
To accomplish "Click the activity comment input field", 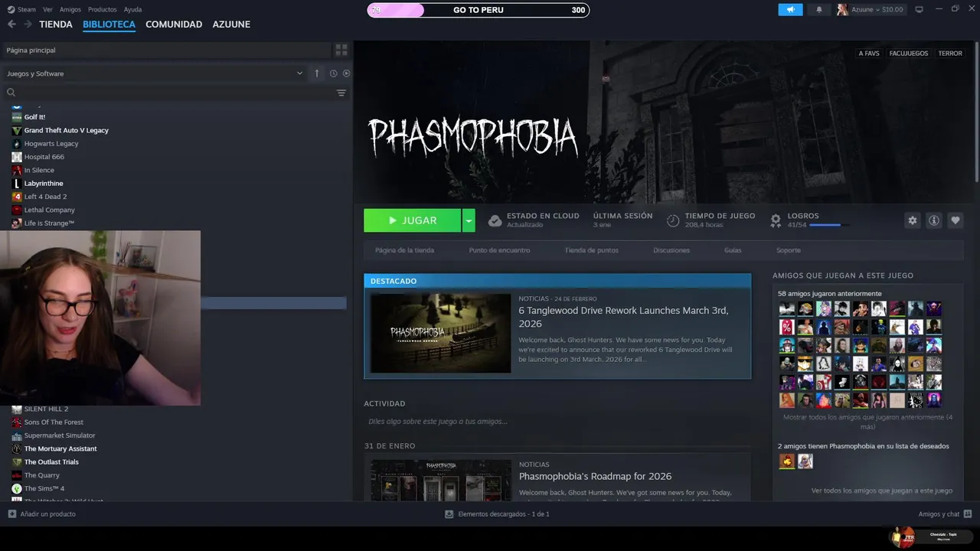I will click(557, 422).
